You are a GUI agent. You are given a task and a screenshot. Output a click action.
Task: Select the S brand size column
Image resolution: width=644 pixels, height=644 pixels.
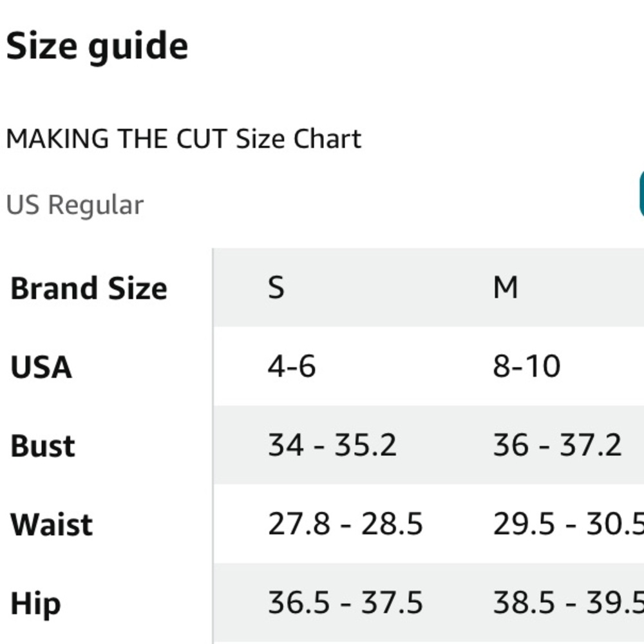pyautogui.click(x=276, y=288)
